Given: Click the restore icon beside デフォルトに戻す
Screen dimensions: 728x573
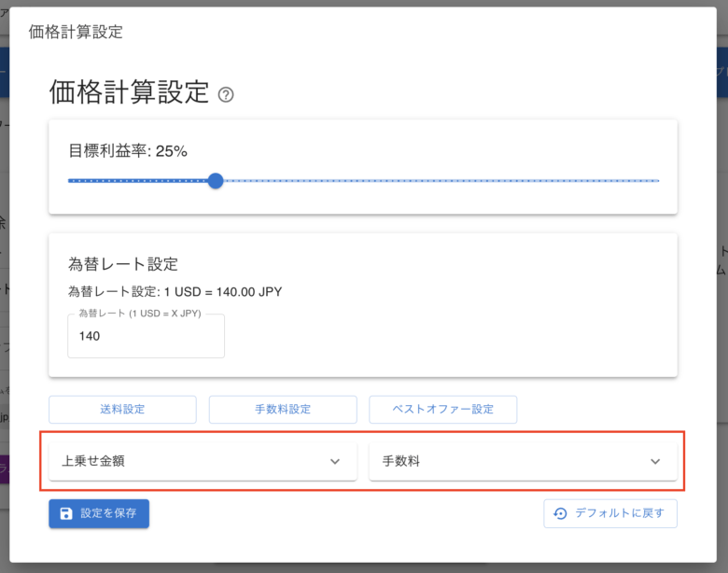Looking at the screenshot, I should (560, 513).
